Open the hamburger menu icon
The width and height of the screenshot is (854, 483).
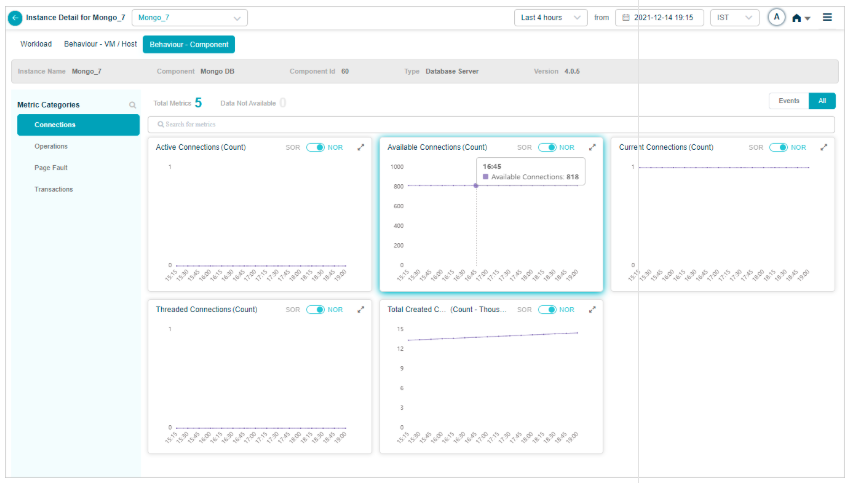click(827, 18)
